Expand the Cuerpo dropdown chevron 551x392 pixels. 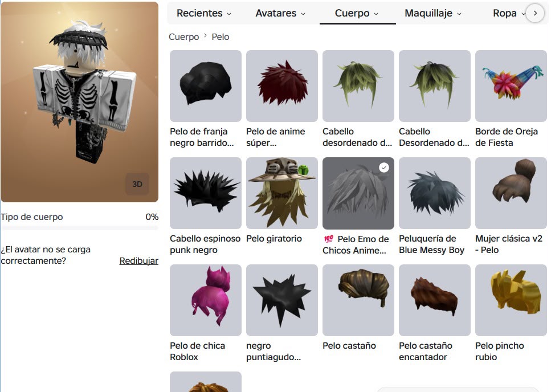376,14
